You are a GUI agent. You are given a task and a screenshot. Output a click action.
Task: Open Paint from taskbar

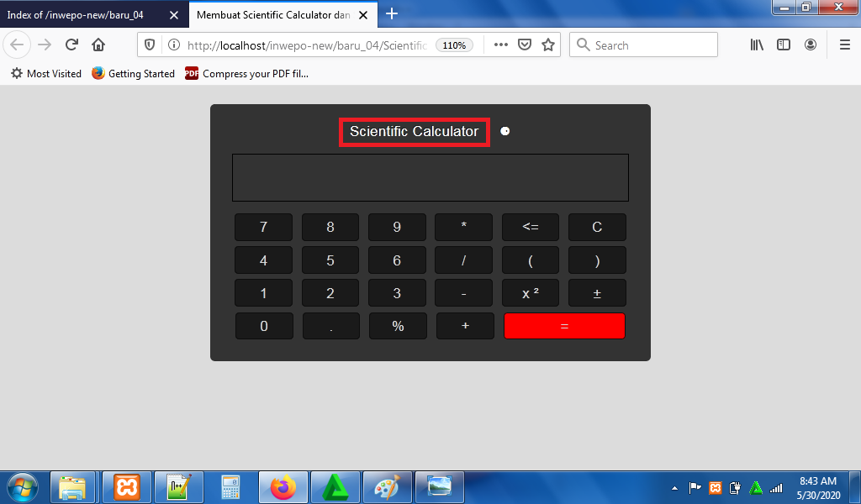click(387, 487)
